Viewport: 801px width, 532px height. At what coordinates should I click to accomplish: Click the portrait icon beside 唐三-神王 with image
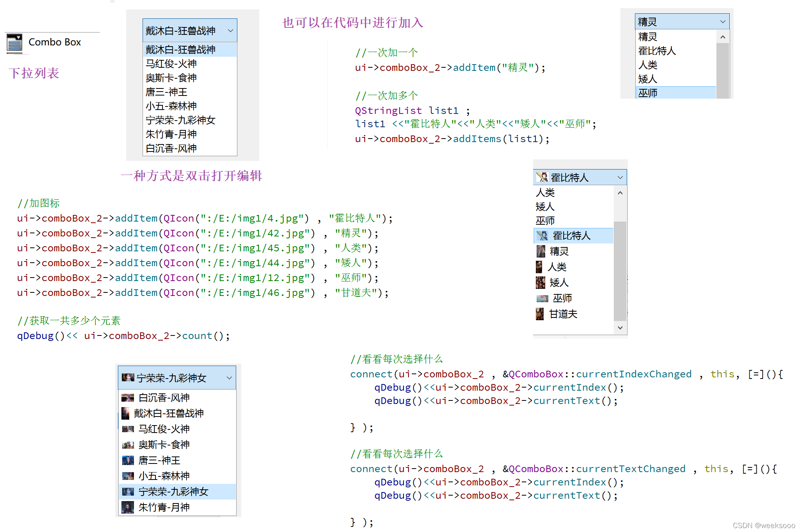128,460
